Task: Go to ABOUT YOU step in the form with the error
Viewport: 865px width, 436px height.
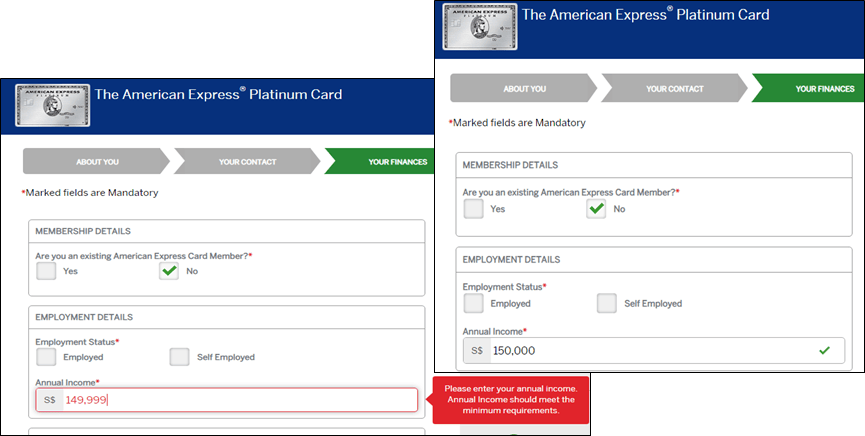Action: 96,161
